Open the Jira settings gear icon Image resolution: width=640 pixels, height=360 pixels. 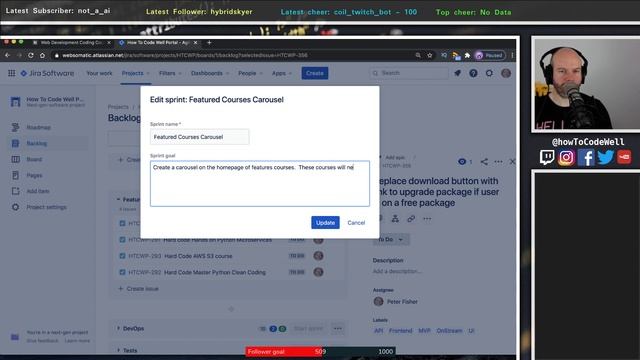click(x=489, y=73)
